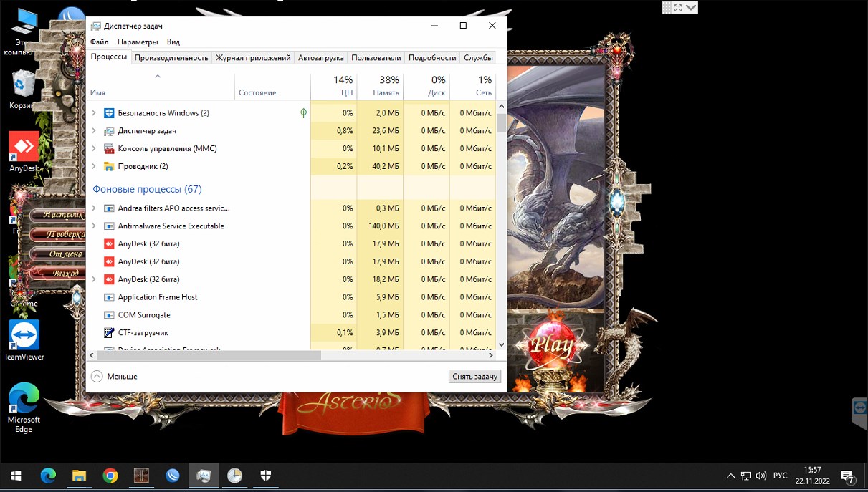Select the Application Frame Host row name

click(x=158, y=297)
